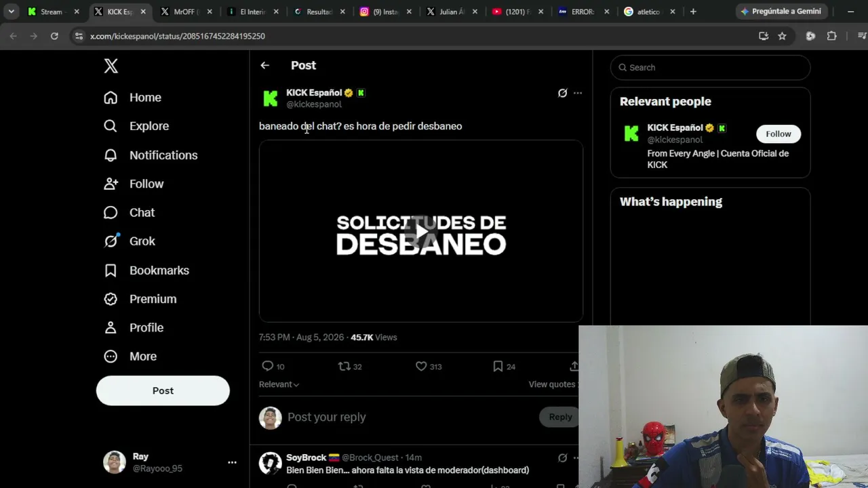Open the Relevant replies sort dropdown
The height and width of the screenshot is (488, 868).
(279, 384)
